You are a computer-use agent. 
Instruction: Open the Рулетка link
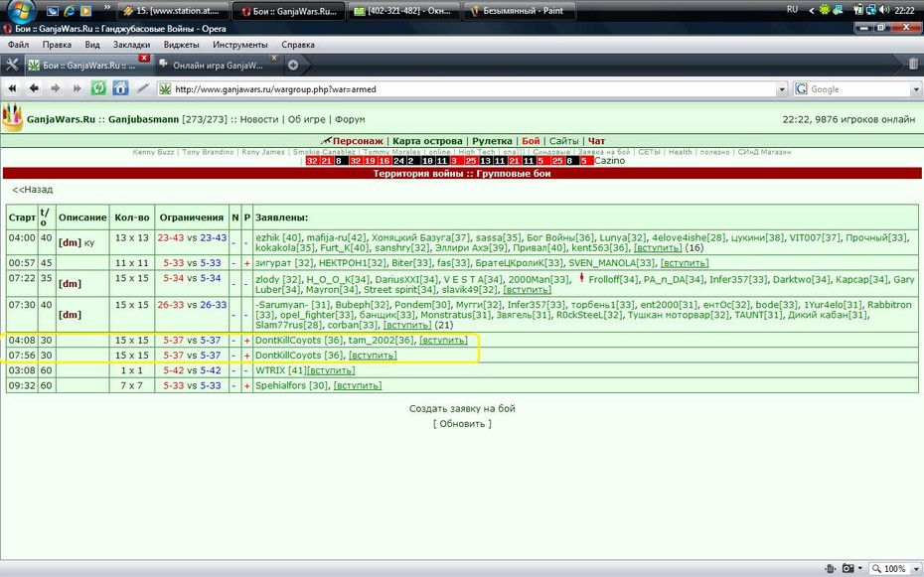click(x=492, y=141)
